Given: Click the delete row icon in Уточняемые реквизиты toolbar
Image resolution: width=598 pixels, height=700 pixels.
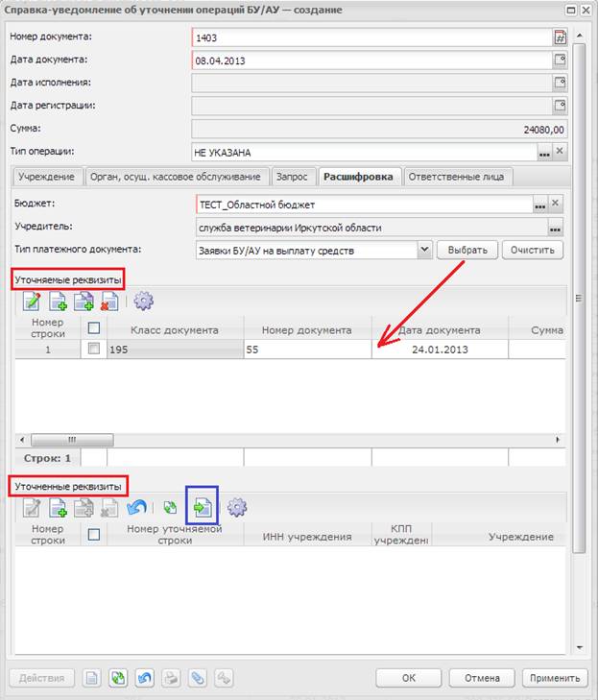Looking at the screenshot, I should 109,301.
